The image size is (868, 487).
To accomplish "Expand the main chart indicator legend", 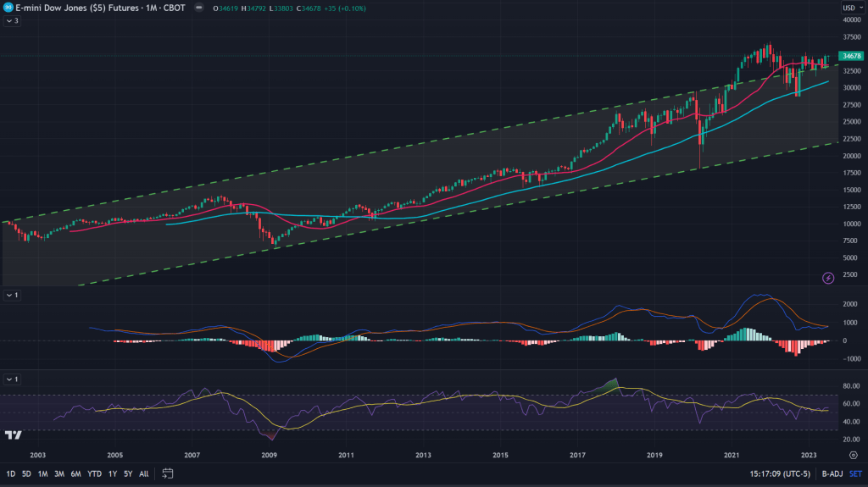I will (12, 20).
